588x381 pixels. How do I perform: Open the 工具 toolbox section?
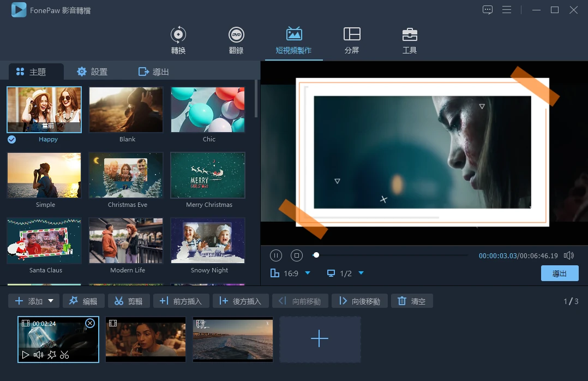[409, 40]
